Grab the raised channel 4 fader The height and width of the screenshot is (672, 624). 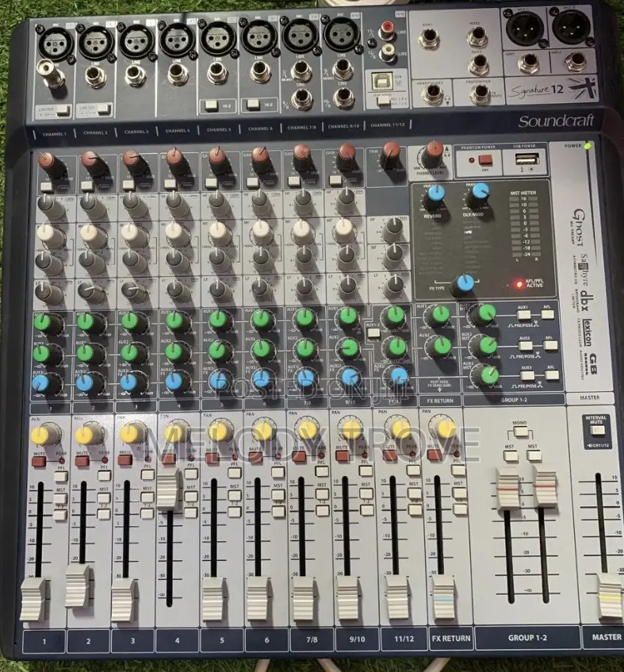click(x=170, y=490)
